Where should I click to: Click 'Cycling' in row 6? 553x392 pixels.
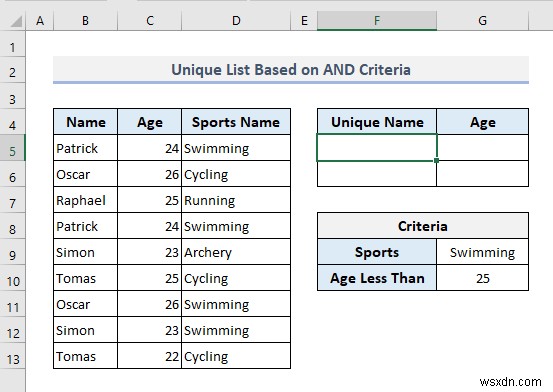[236, 174]
